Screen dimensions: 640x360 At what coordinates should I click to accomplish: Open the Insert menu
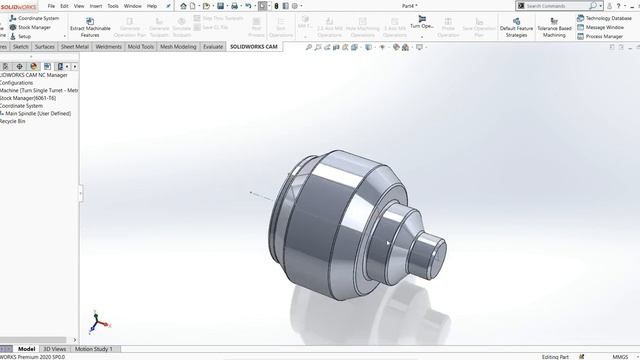click(x=96, y=6)
